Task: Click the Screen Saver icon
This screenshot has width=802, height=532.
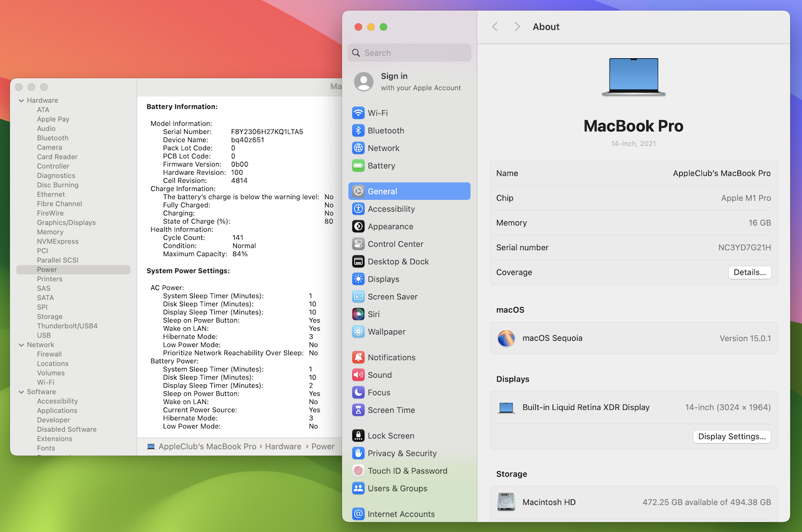Action: tap(358, 296)
